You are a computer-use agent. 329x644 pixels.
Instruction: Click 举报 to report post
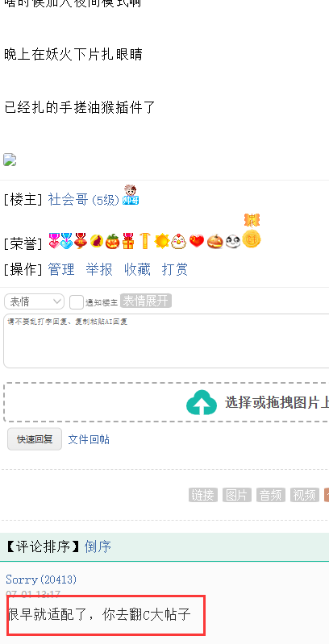click(99, 269)
